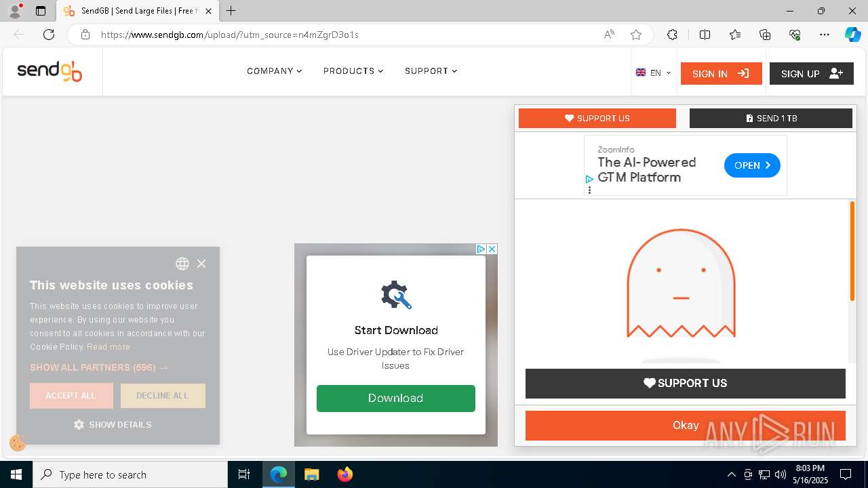Select the SEND 1 TB option
Viewport: 868px width, 488px height.
770,118
